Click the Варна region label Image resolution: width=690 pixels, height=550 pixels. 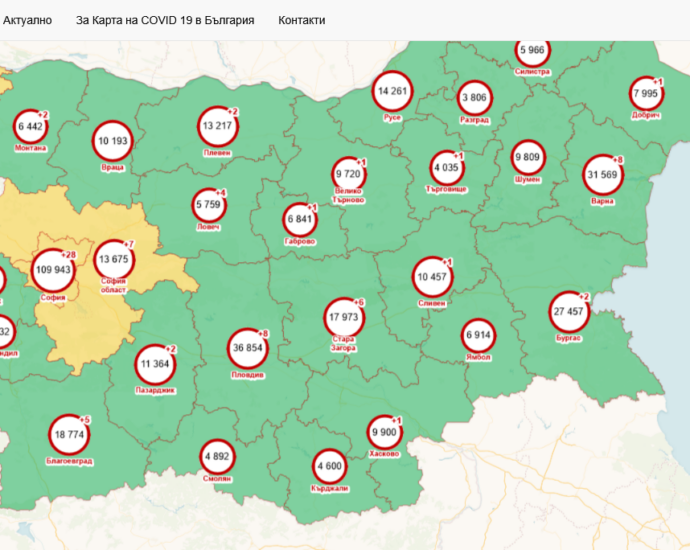(x=602, y=202)
